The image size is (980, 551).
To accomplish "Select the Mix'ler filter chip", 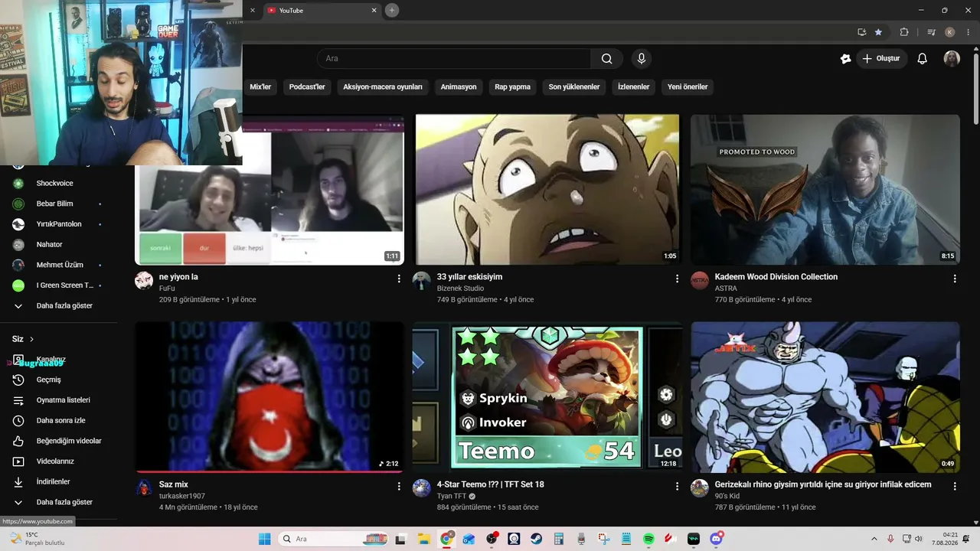I will (x=260, y=87).
